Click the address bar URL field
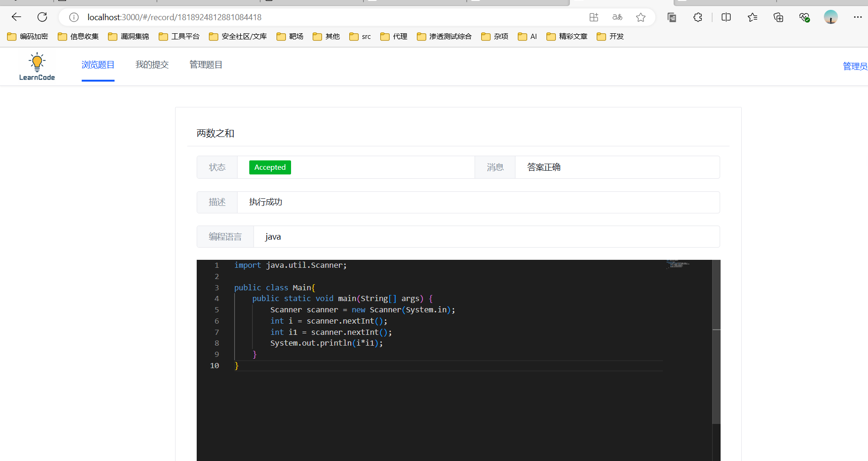The height and width of the screenshot is (461, 868). pos(329,17)
